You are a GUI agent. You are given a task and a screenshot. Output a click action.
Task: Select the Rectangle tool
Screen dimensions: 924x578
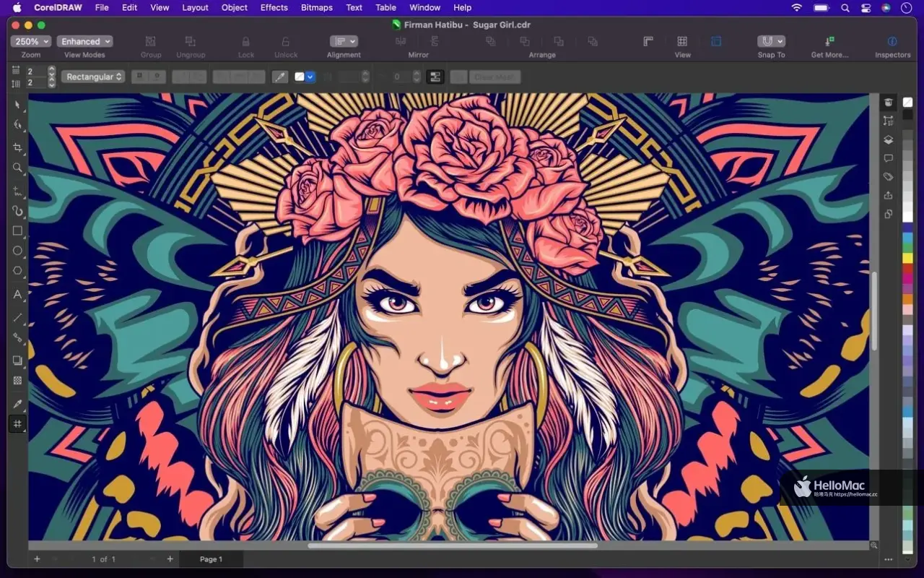coord(18,231)
